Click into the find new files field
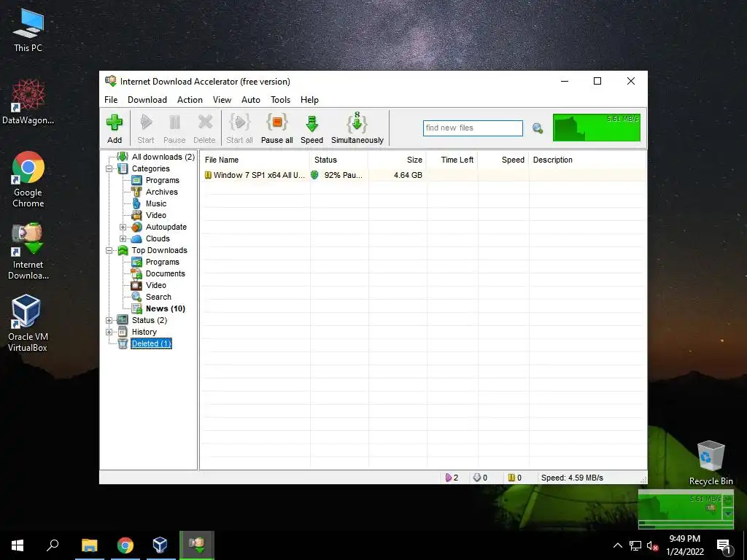 [x=473, y=128]
